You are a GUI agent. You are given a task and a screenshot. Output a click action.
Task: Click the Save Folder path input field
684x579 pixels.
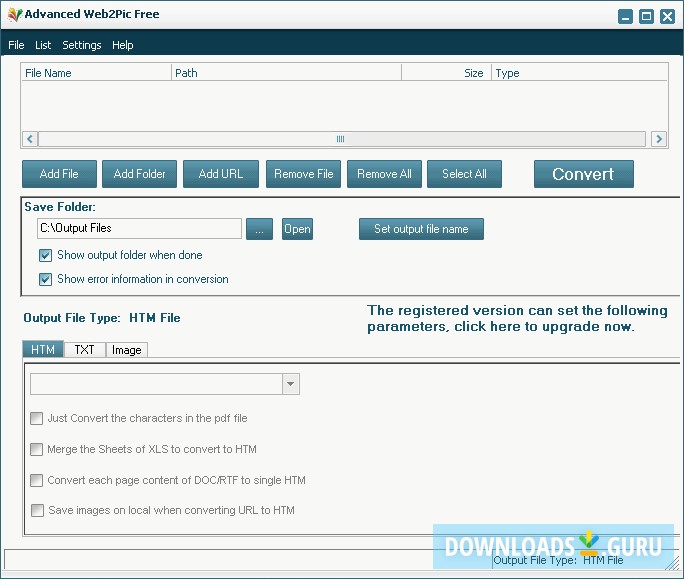pyautogui.click(x=139, y=229)
